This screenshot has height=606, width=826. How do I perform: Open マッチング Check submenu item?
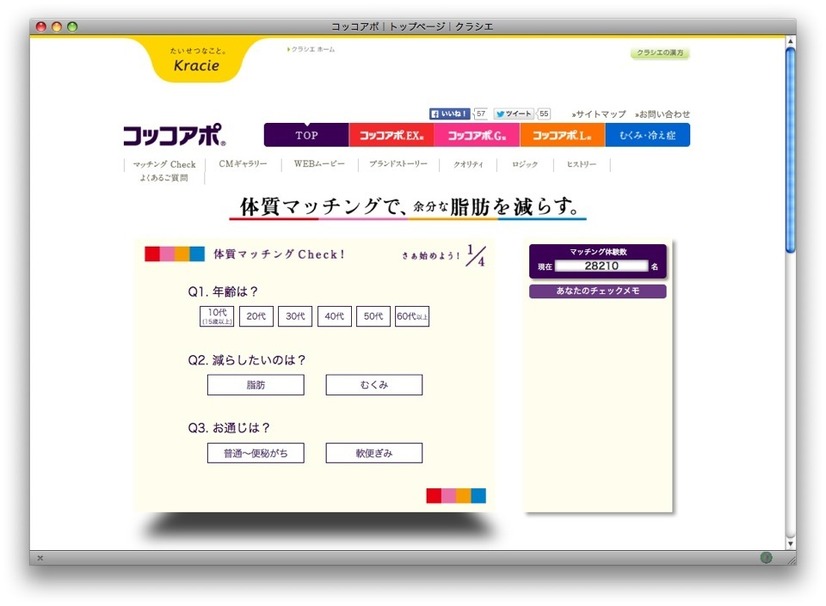pos(164,164)
